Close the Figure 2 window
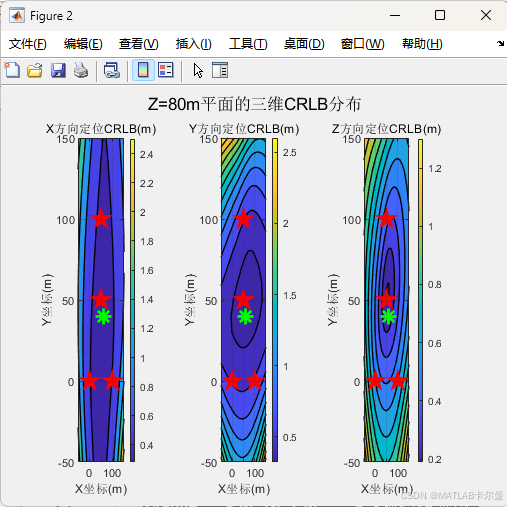The width and height of the screenshot is (507, 507). [486, 15]
